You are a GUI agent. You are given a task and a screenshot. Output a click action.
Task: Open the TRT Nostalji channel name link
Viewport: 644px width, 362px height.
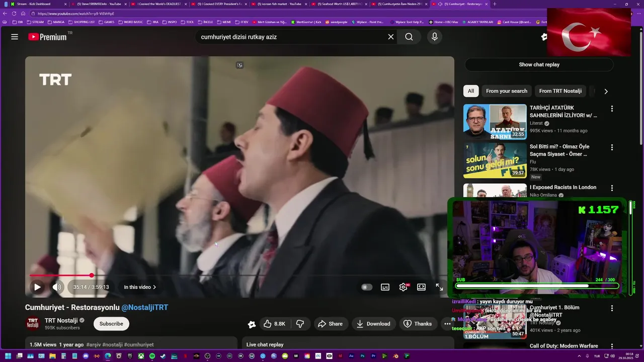click(x=61, y=320)
